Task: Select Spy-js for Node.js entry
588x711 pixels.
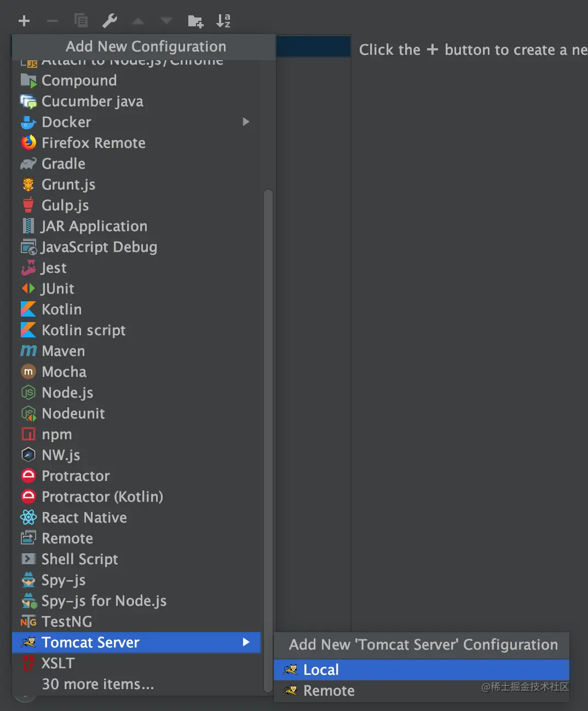Action: [136, 601]
